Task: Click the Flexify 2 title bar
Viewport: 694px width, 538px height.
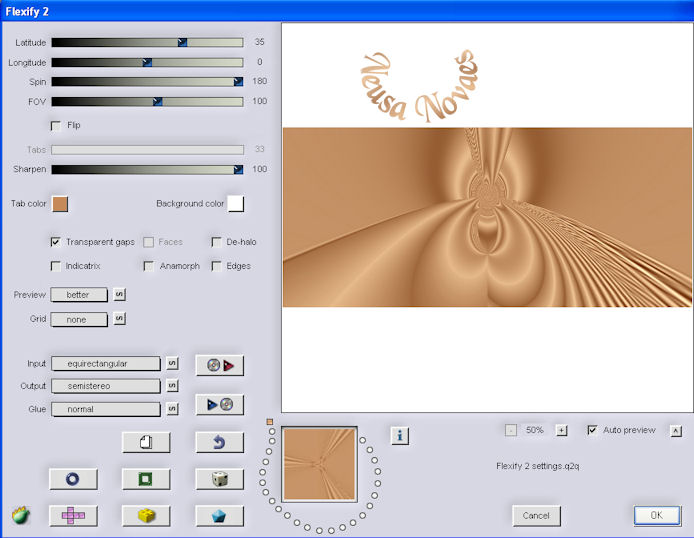Action: [x=347, y=11]
